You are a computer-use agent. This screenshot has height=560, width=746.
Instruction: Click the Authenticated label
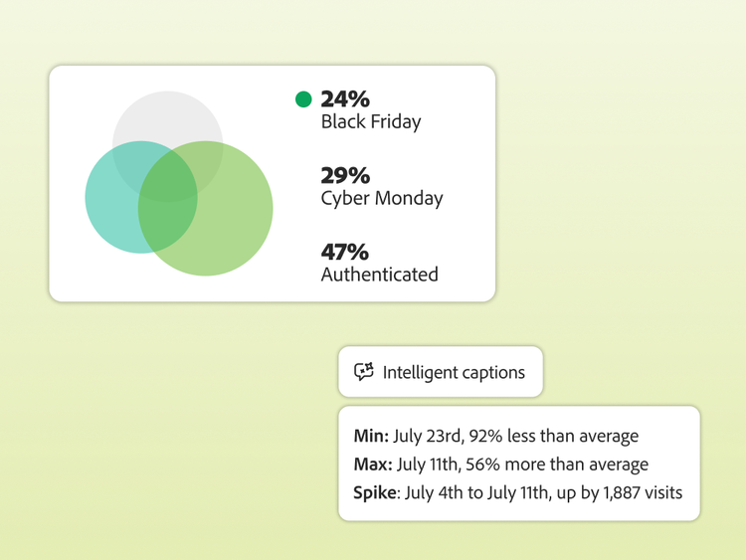click(379, 275)
